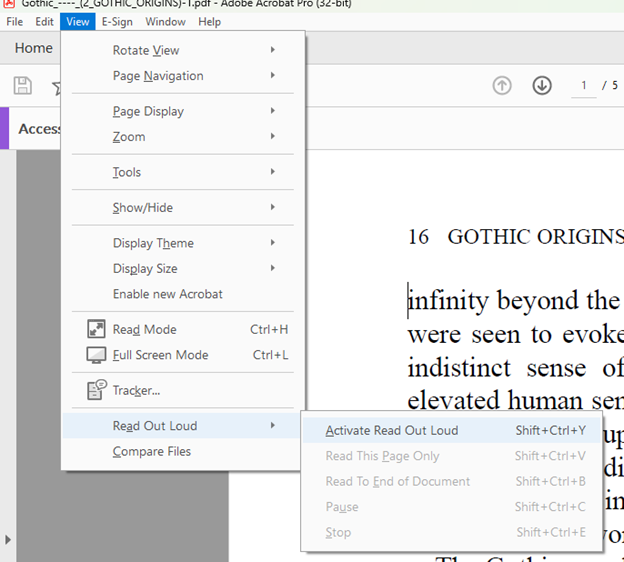Open the Help menu

click(209, 21)
